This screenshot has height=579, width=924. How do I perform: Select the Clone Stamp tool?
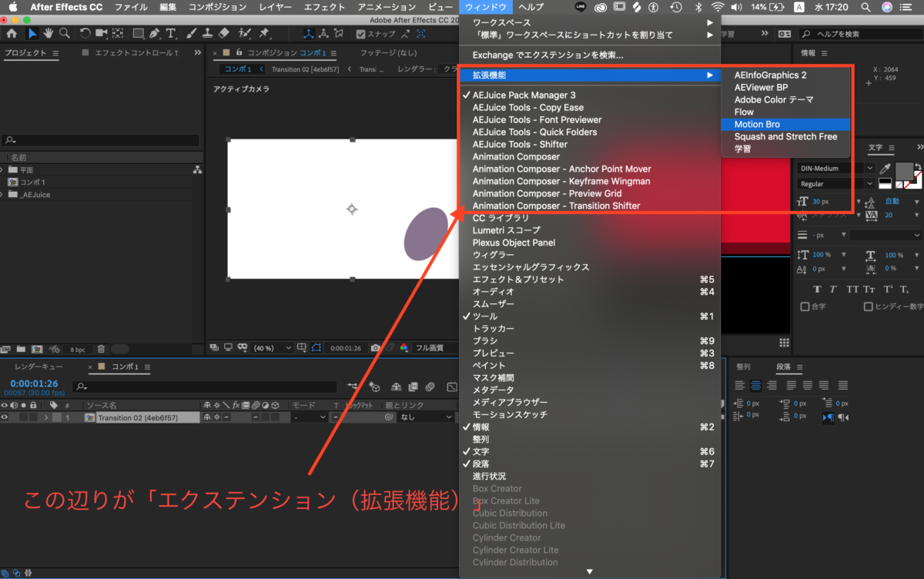(x=208, y=34)
